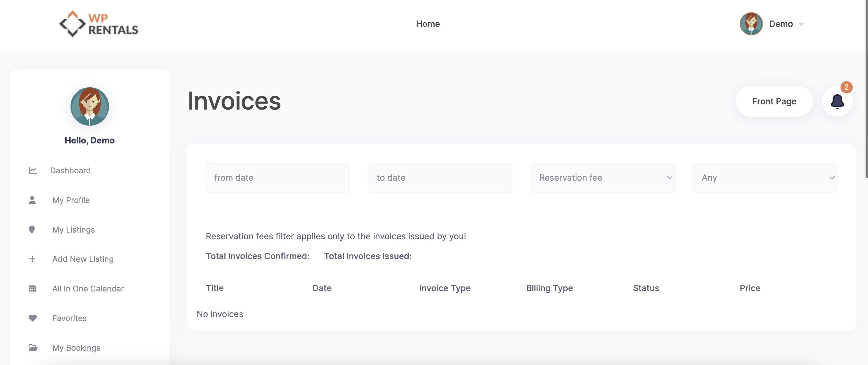Click the reservation fees filter notice
Viewport: 868px width, 365px height.
pos(336,236)
